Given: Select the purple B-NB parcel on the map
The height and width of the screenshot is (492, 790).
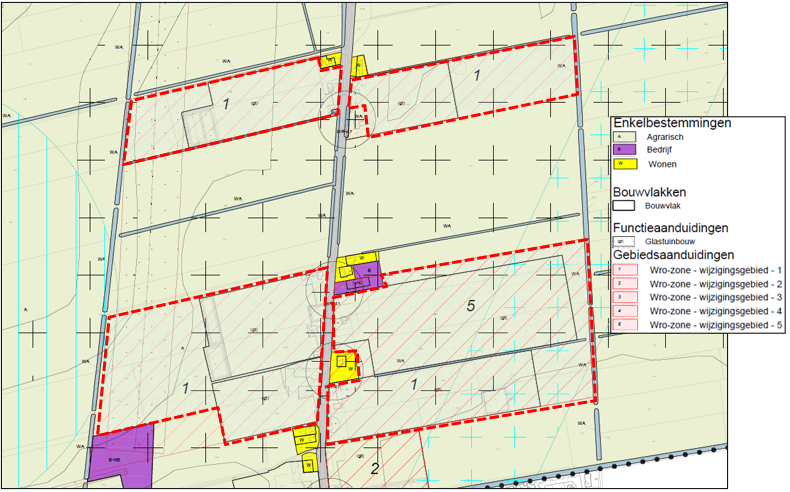Looking at the screenshot, I should [x=121, y=457].
